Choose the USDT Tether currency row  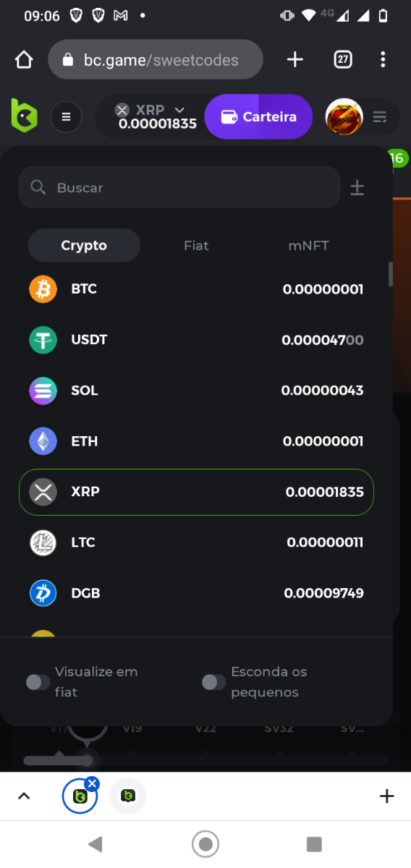pyautogui.click(x=196, y=340)
